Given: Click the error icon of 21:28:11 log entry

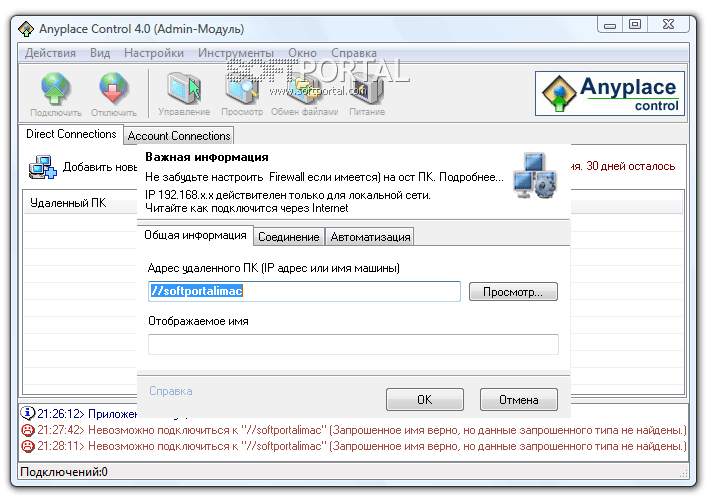Looking at the screenshot, I should coord(28,446).
